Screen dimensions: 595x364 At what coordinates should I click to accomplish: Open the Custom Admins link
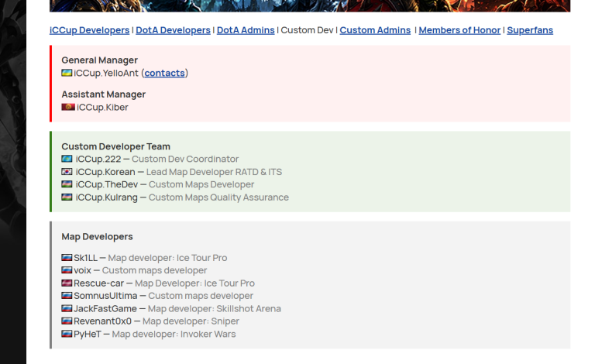coord(375,30)
